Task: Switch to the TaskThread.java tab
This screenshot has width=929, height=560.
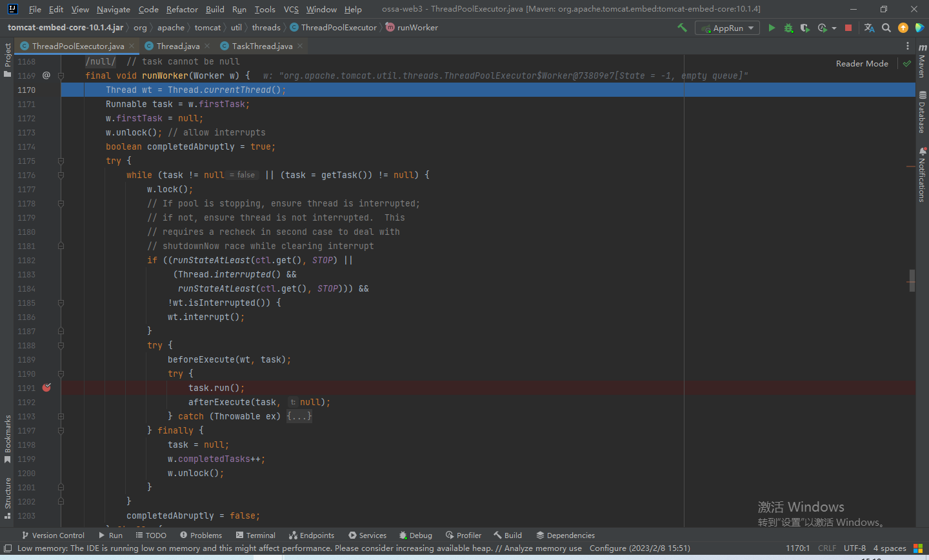Action: [x=262, y=46]
